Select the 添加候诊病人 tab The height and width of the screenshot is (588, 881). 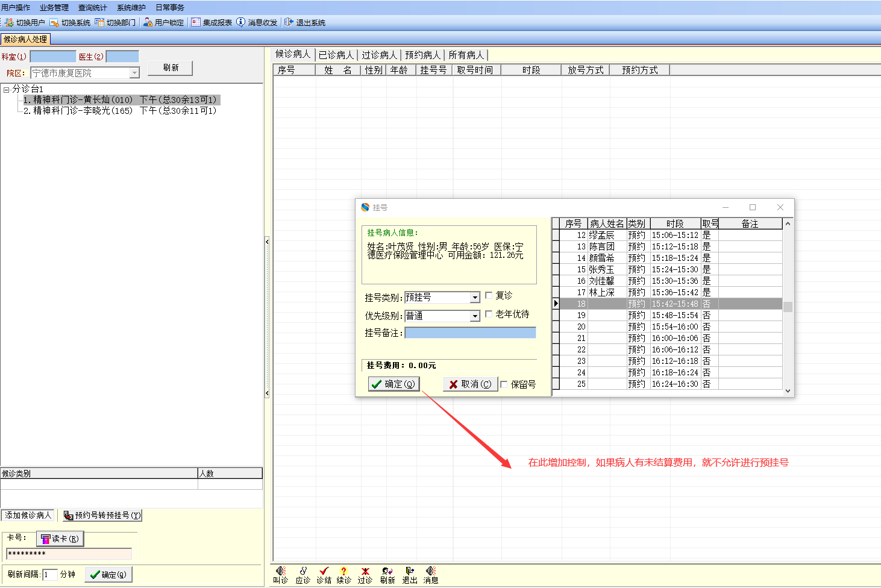click(x=28, y=515)
